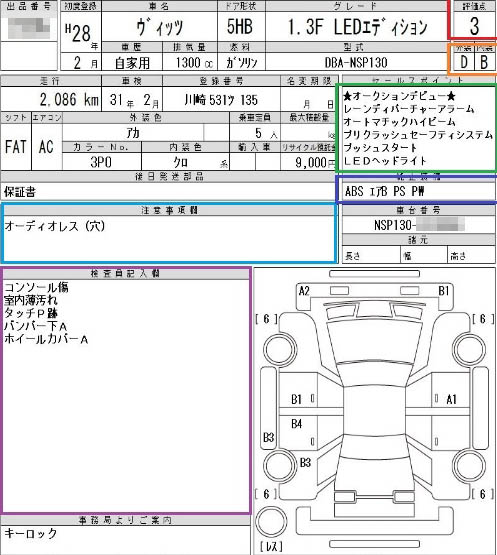This screenshot has height=555, width=497.
Task: Click the 名変期限 column header
Action: pos(309,81)
